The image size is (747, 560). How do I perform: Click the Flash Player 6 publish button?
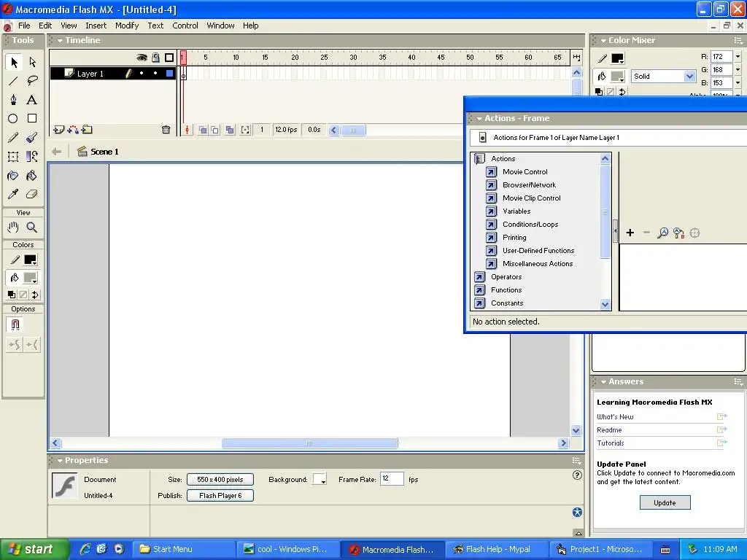[x=220, y=496]
